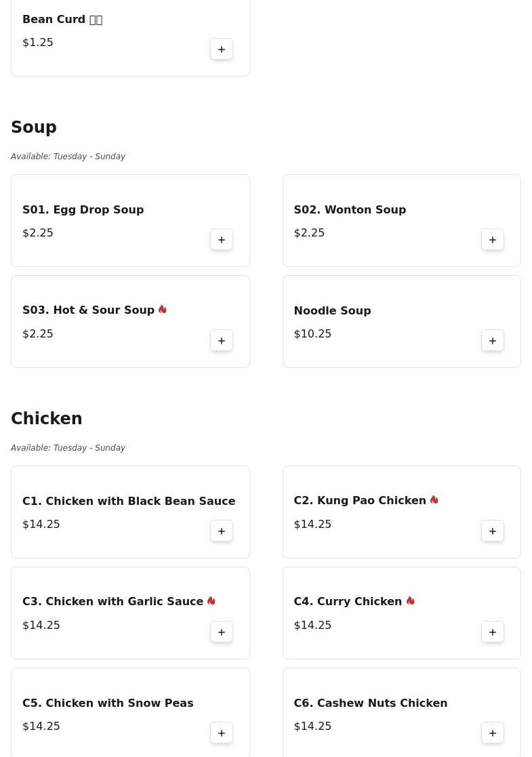The width and height of the screenshot is (532, 757).
Task: Add Bean Curd to the order
Action: coord(222,49)
